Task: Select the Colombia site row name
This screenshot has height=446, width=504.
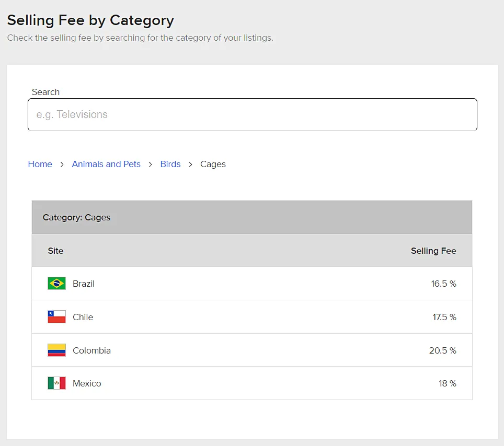Action: click(91, 350)
